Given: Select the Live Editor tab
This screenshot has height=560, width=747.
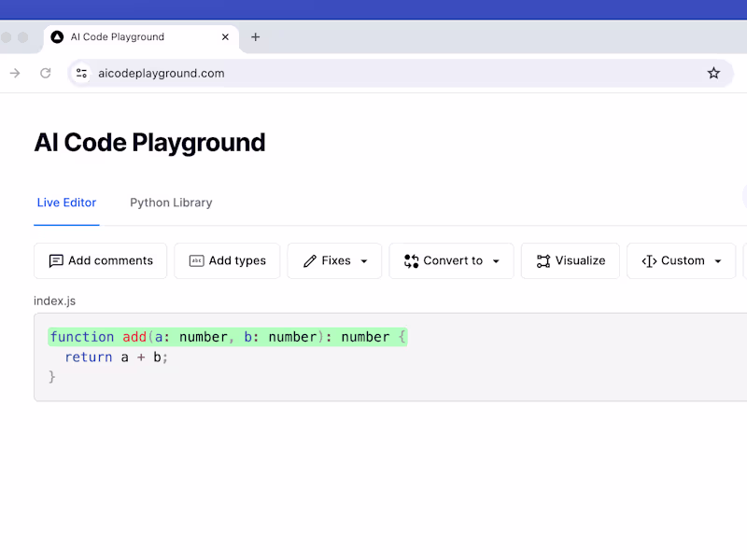Looking at the screenshot, I should pyautogui.click(x=66, y=203).
